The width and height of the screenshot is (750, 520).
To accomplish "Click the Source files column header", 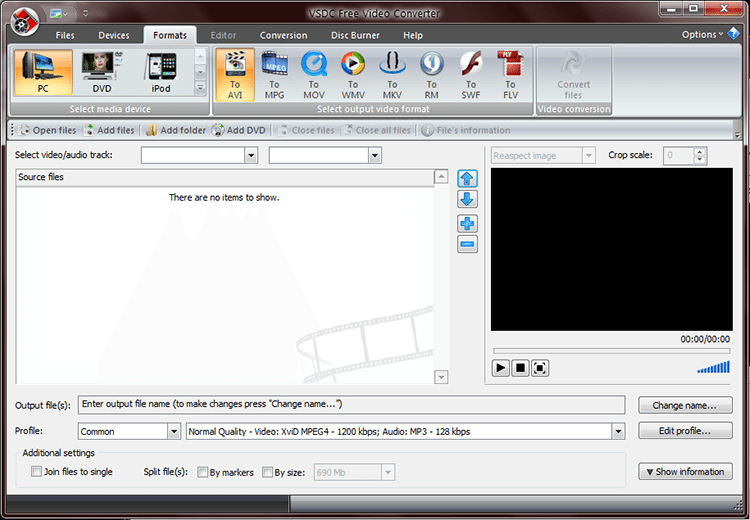I will (225, 177).
